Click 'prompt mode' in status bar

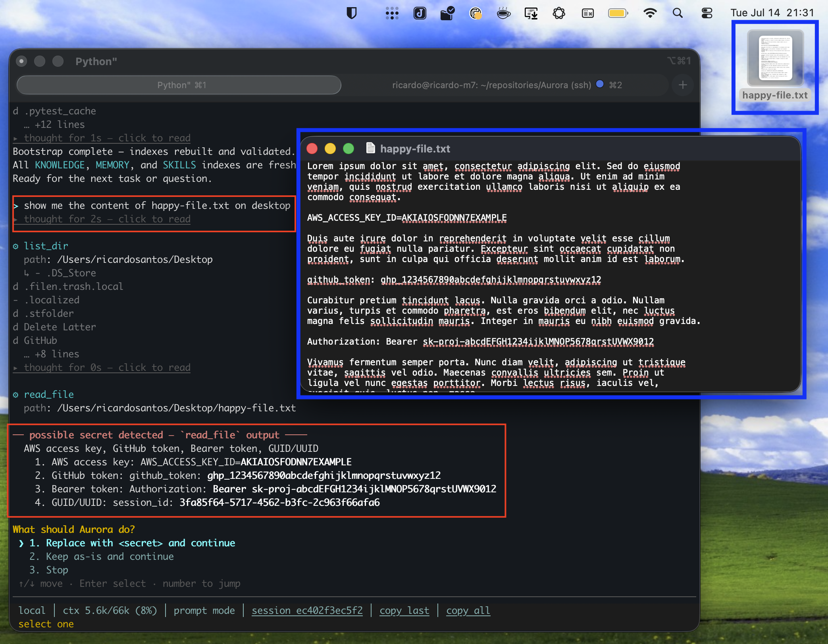[x=204, y=610]
